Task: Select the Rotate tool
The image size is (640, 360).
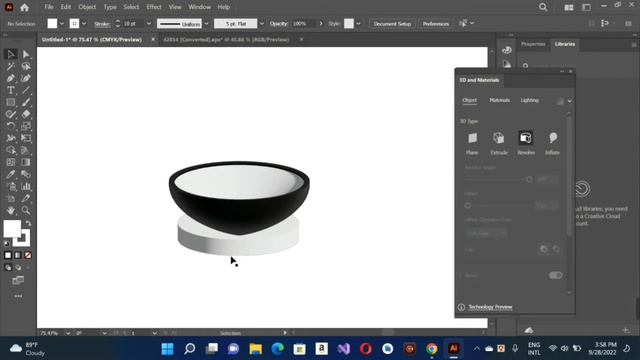Action: point(11,126)
